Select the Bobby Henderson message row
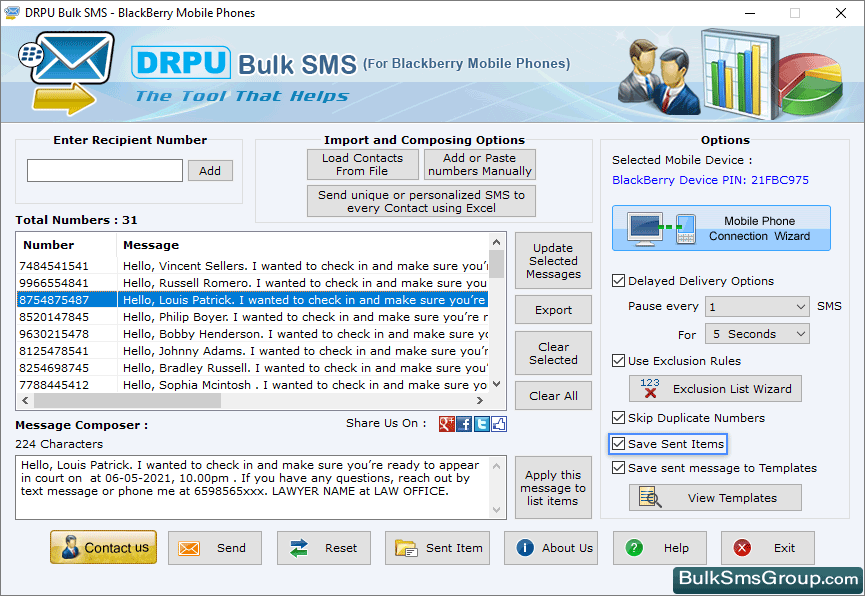 [253, 334]
